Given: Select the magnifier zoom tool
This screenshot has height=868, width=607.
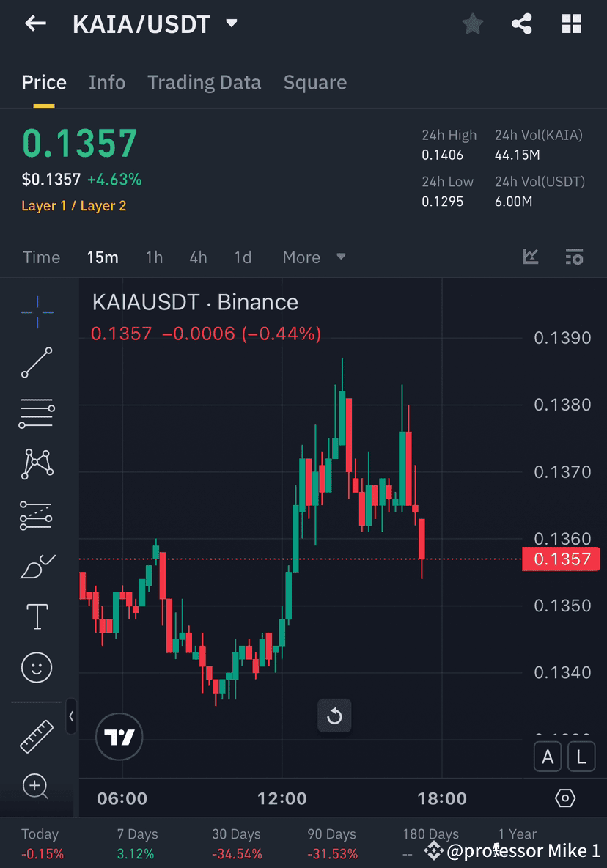Looking at the screenshot, I should coord(37,787).
